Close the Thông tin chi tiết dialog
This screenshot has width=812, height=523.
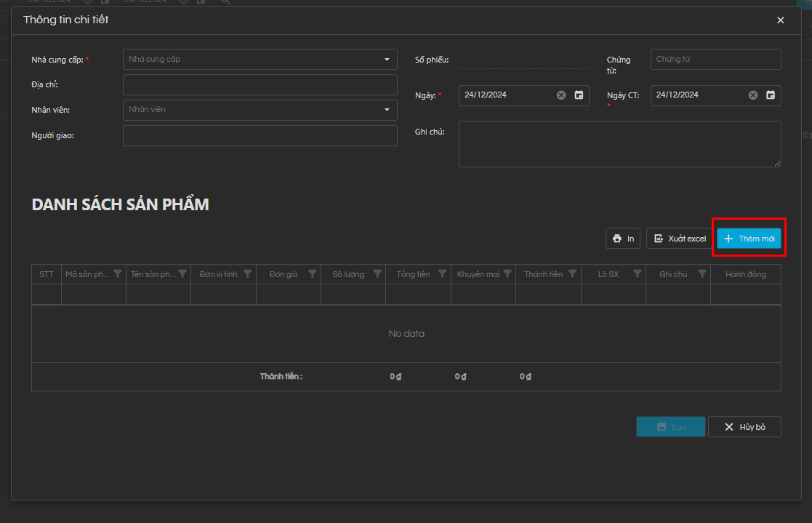tap(781, 20)
